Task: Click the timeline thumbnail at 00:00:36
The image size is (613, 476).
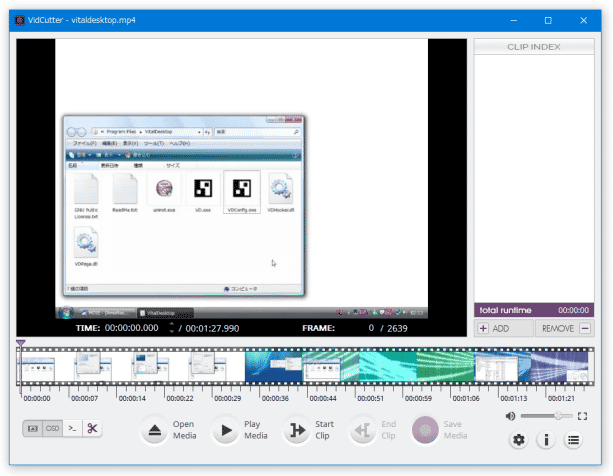Action: click(x=274, y=366)
